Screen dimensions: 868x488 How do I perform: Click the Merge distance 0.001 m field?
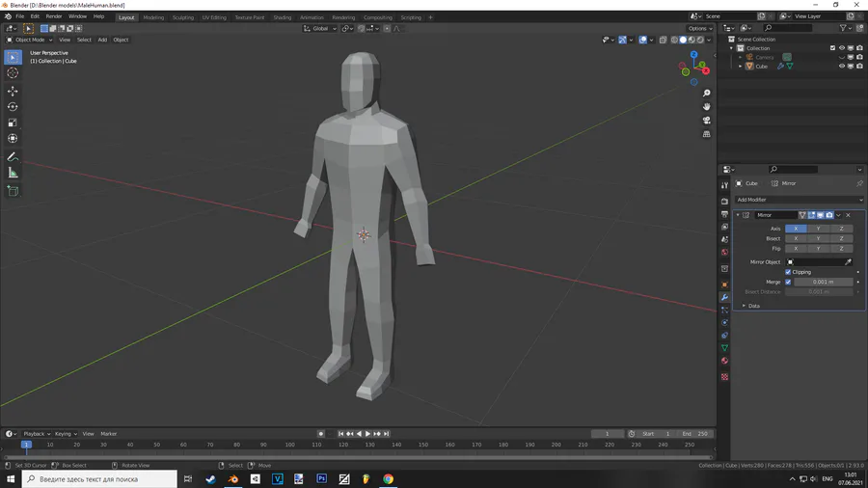coord(823,282)
